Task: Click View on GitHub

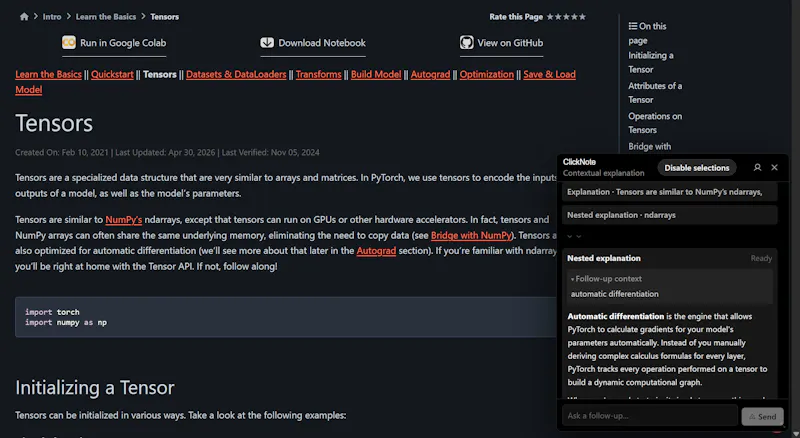Action: (x=501, y=43)
